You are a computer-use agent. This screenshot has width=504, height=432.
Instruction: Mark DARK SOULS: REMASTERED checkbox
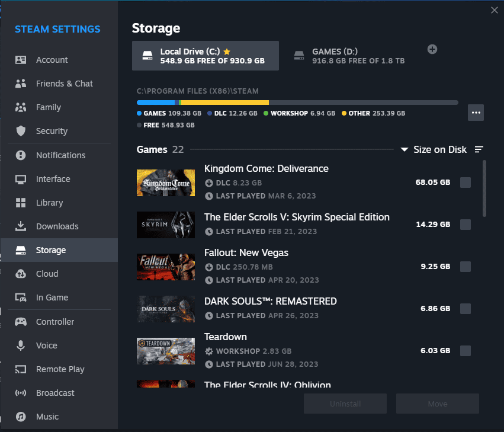pos(466,309)
